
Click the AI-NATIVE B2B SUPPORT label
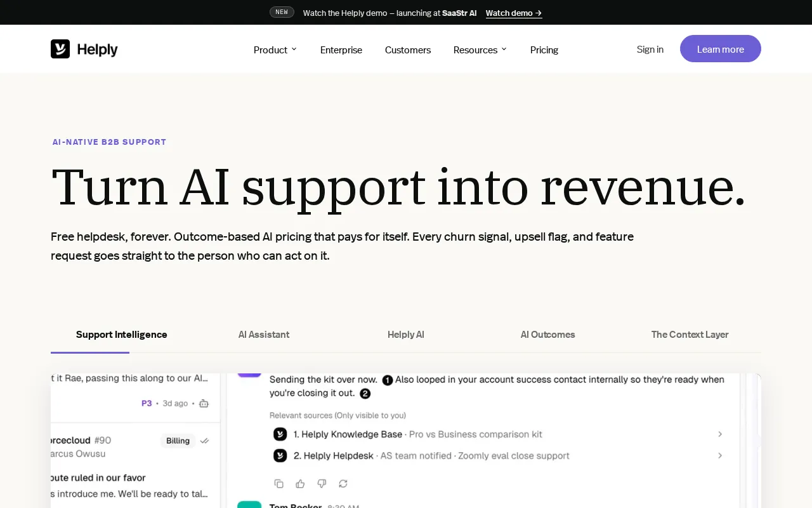click(x=109, y=142)
